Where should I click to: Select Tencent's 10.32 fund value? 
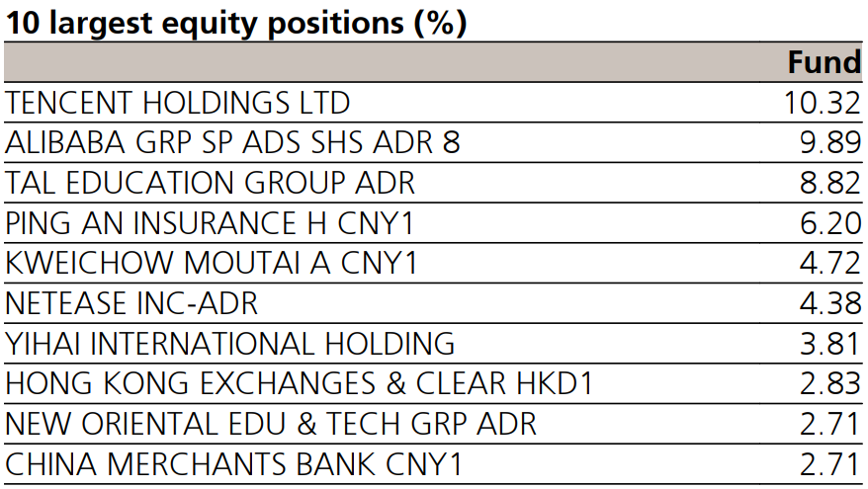click(821, 103)
